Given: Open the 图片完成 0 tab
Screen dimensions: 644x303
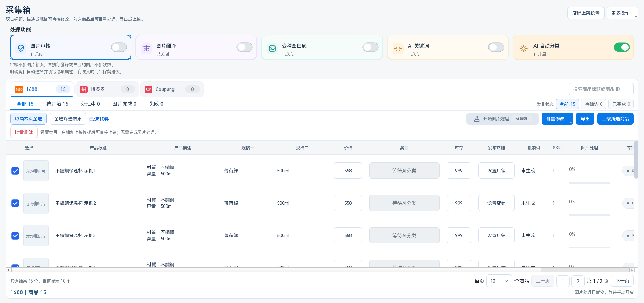Looking at the screenshot, I should [125, 104].
